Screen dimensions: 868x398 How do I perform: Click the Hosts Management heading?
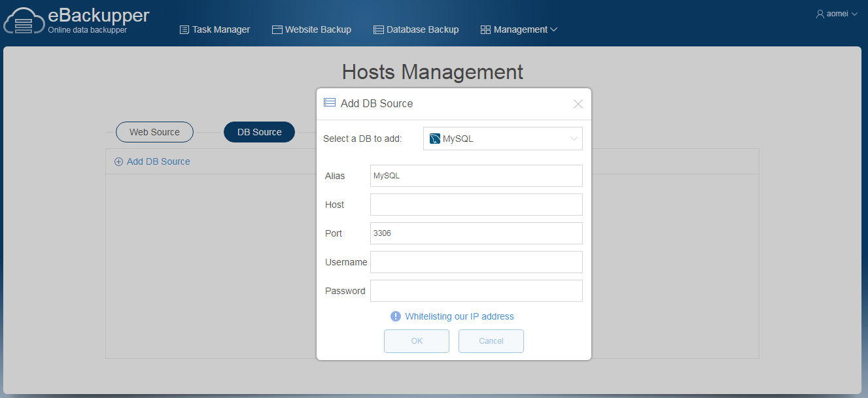432,72
